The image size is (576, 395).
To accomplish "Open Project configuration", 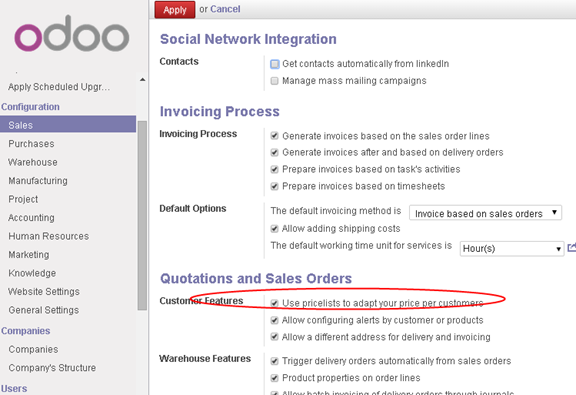I will click(x=23, y=199).
